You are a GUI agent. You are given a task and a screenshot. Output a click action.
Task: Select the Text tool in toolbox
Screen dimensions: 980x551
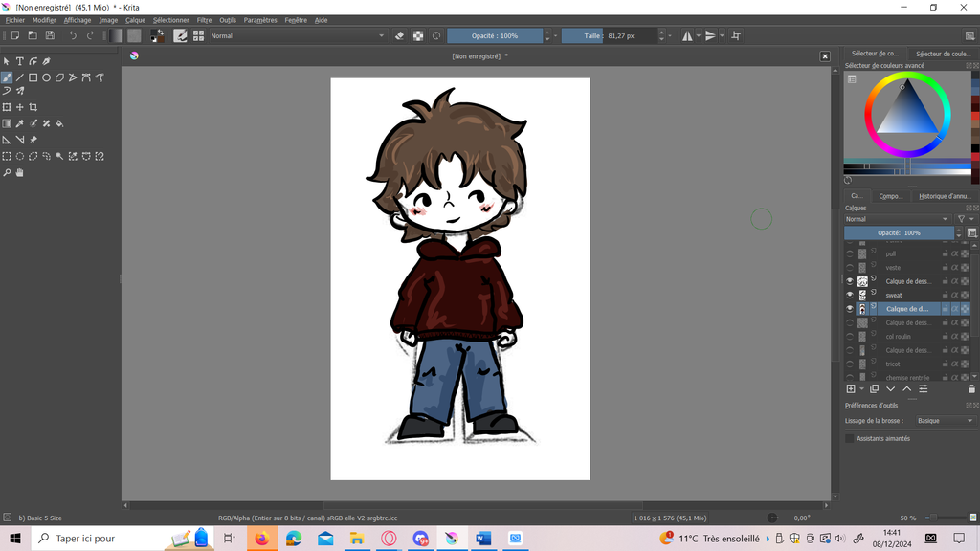pos(19,61)
